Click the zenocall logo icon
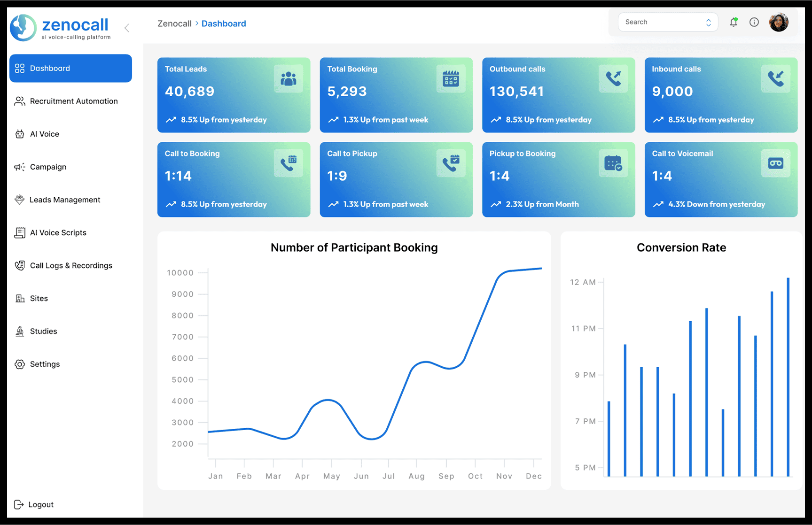 pos(23,28)
